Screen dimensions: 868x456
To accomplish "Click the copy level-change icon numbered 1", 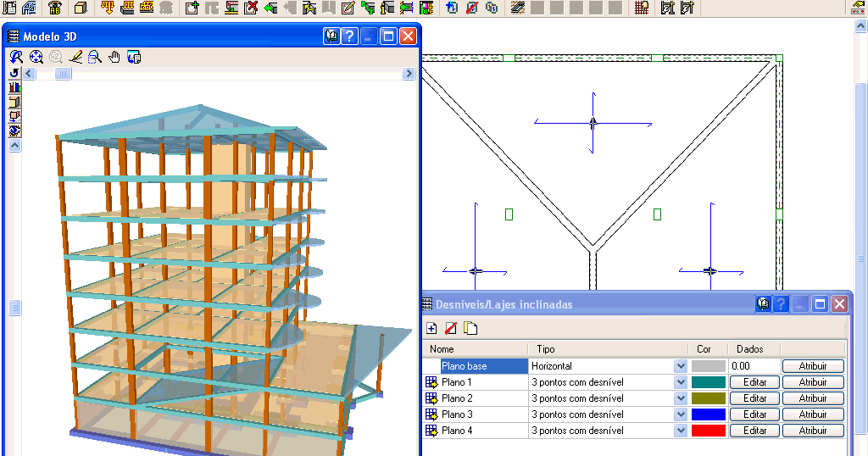I will 492,7.
